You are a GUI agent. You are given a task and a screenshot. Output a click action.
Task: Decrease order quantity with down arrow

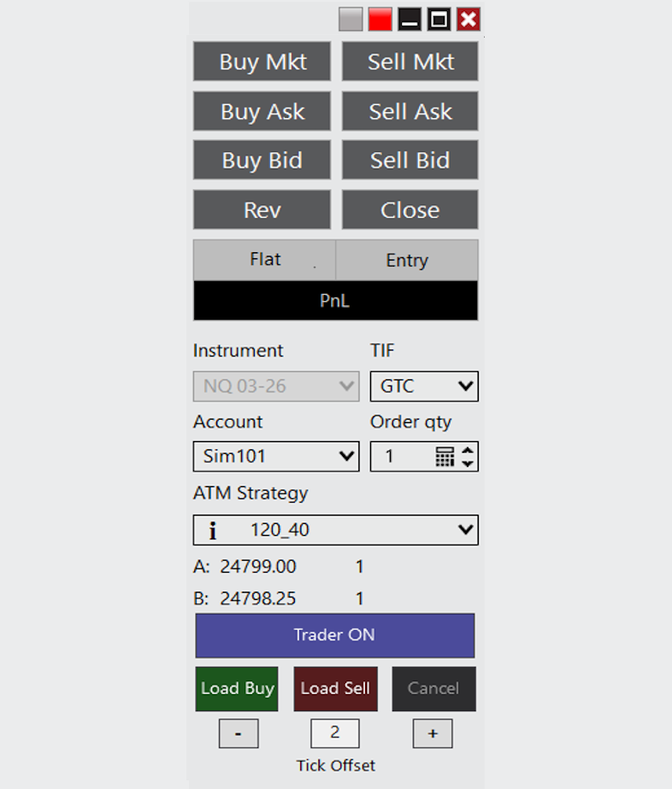(467, 463)
